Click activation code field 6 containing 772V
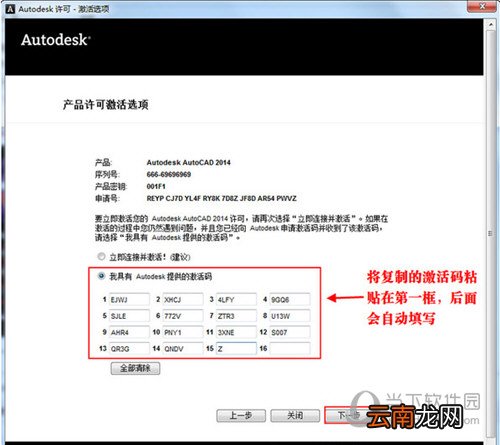The height and width of the screenshot is (445, 500). 183,316
